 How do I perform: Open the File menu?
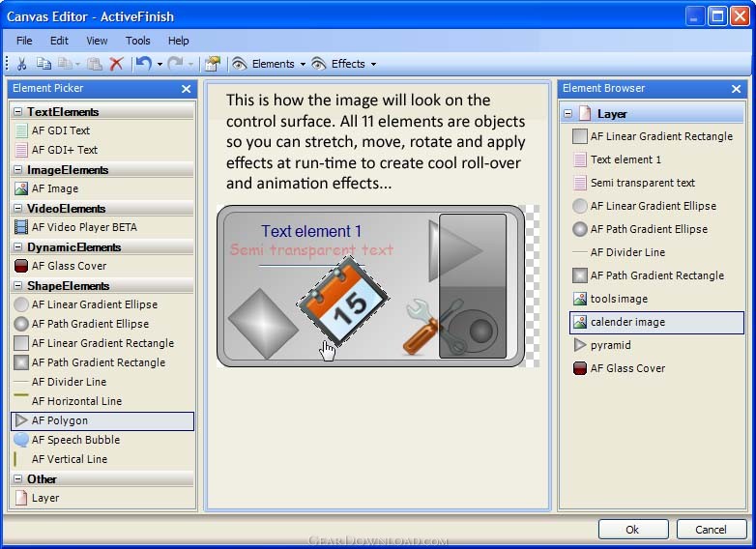24,41
